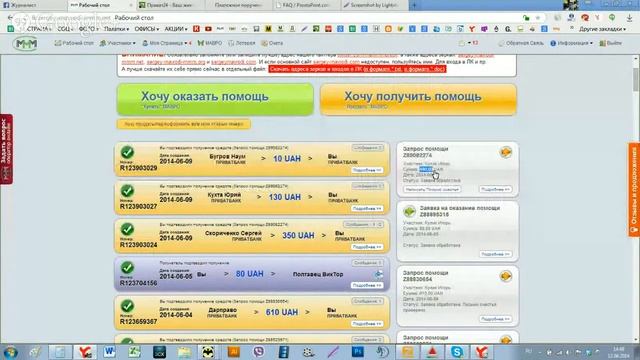Viewport: 640px width, 360px height.
Task: Click the yellow button about old Mavro
Action: coord(184,124)
